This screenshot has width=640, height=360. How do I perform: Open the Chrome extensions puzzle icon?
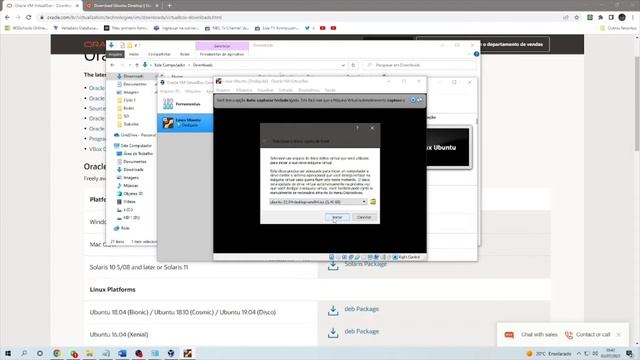pyautogui.click(x=600, y=18)
